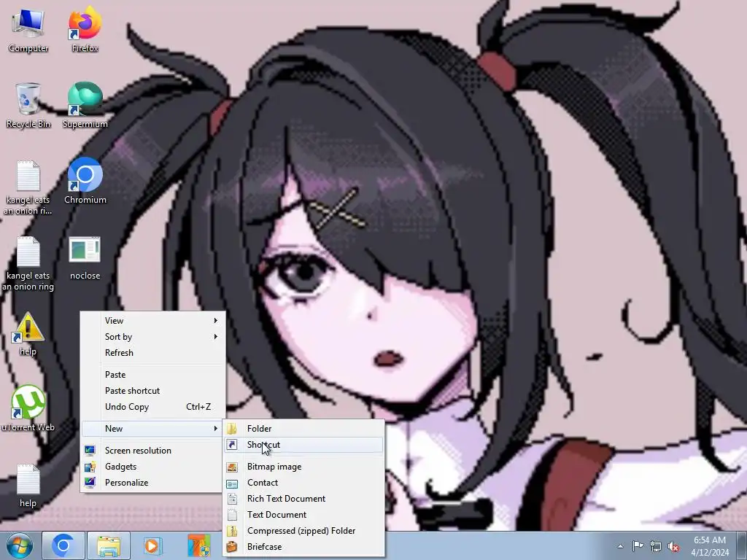
Task: Choose Paste from the context menu
Action: tap(152, 375)
